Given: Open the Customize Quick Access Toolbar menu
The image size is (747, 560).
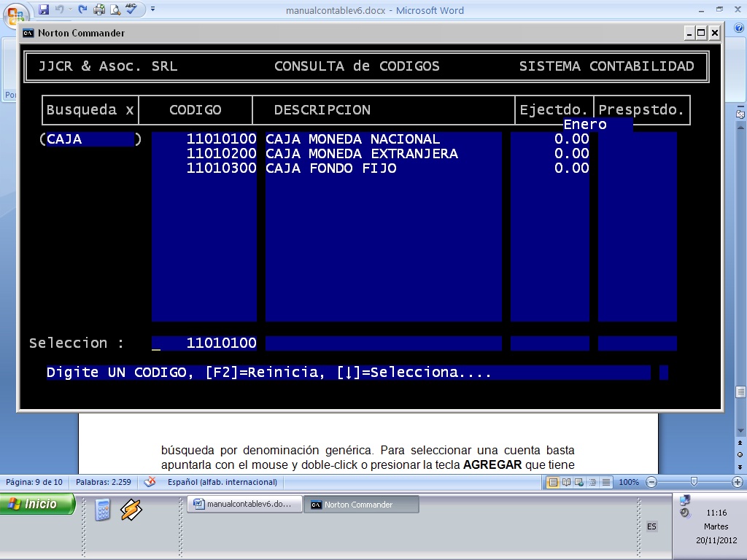Looking at the screenshot, I should click(152, 9).
